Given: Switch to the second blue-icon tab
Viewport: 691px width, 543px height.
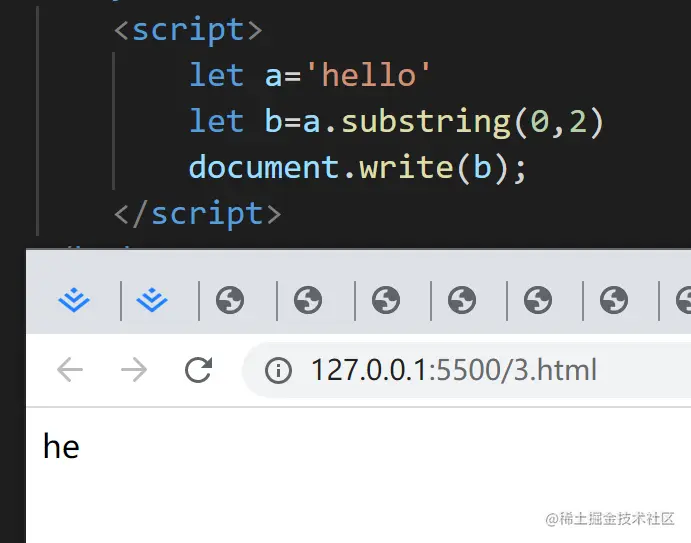Looking at the screenshot, I should [x=152, y=300].
